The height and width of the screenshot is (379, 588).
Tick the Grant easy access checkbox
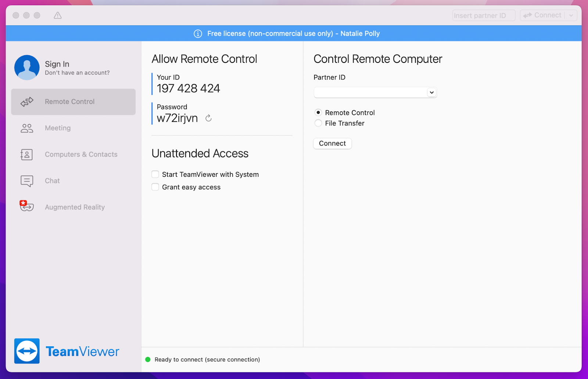click(155, 187)
